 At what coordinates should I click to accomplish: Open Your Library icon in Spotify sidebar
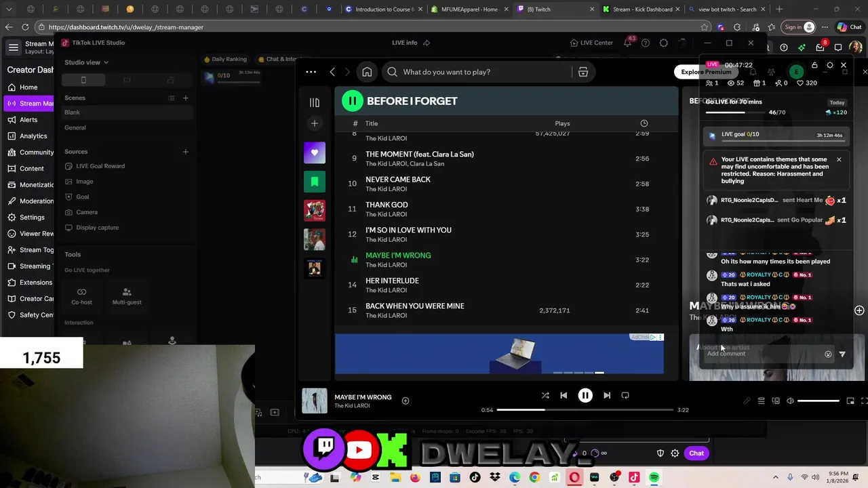pos(315,102)
